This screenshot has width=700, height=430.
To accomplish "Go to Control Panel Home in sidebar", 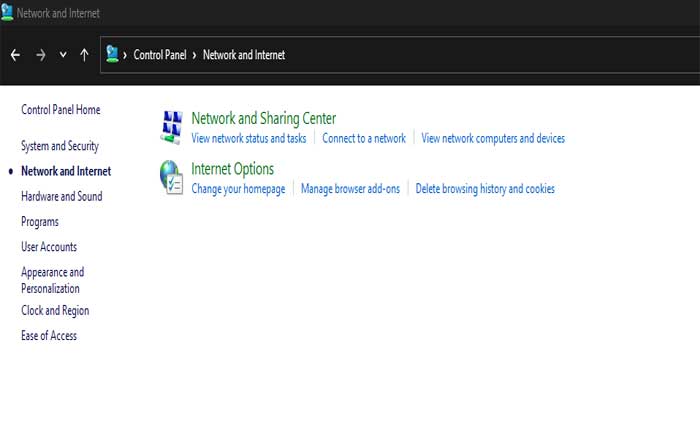I will click(x=60, y=110).
